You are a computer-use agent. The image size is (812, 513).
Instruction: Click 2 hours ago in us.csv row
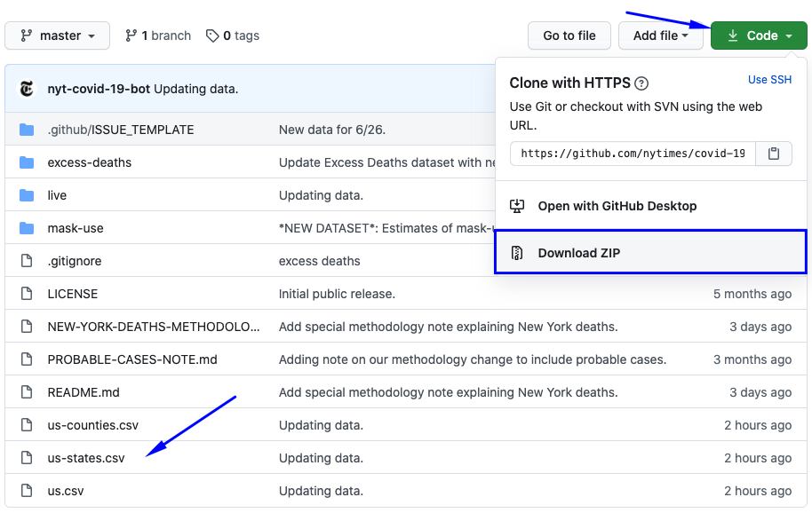(758, 491)
